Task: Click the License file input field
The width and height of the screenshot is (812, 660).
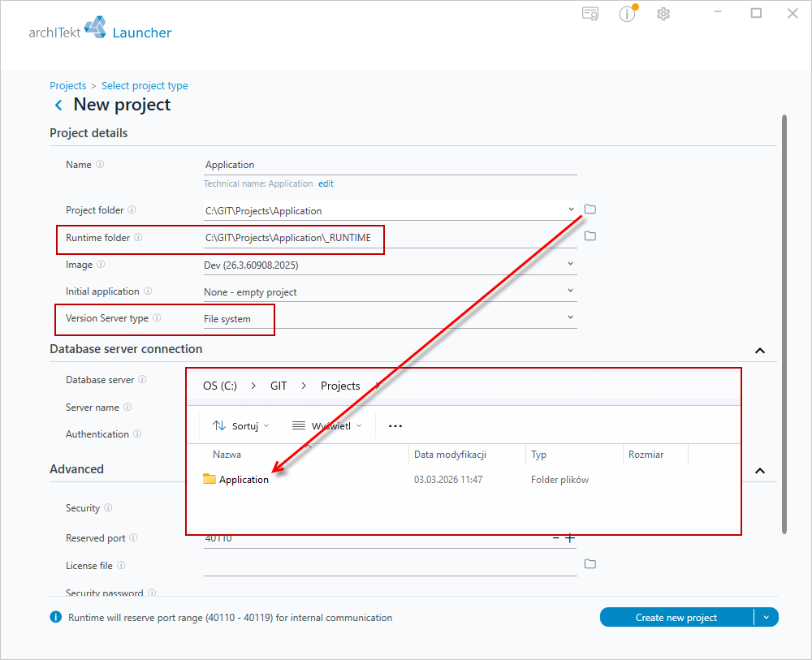Action: (x=390, y=566)
